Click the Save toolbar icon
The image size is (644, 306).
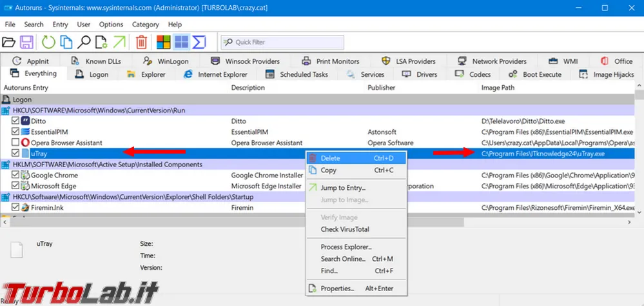tap(26, 42)
